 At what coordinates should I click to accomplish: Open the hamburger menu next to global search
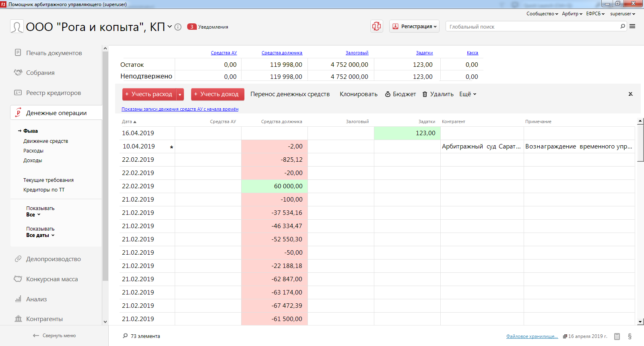633,27
